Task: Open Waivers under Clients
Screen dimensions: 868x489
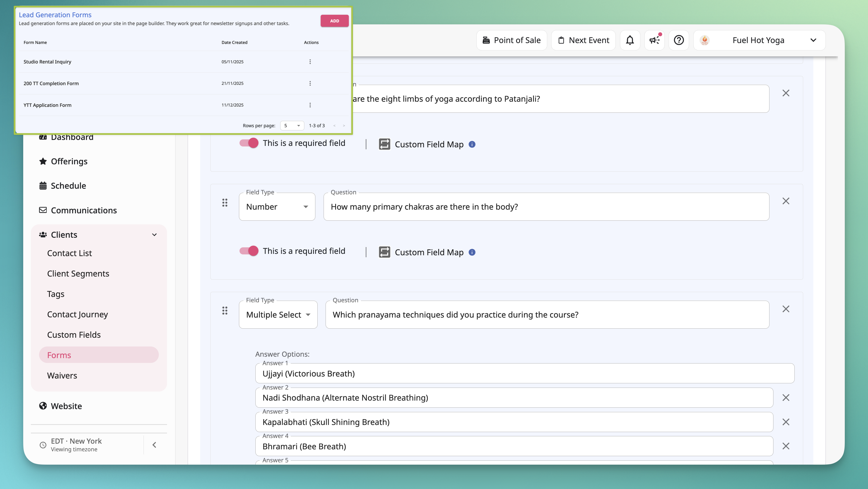Action: (x=62, y=376)
